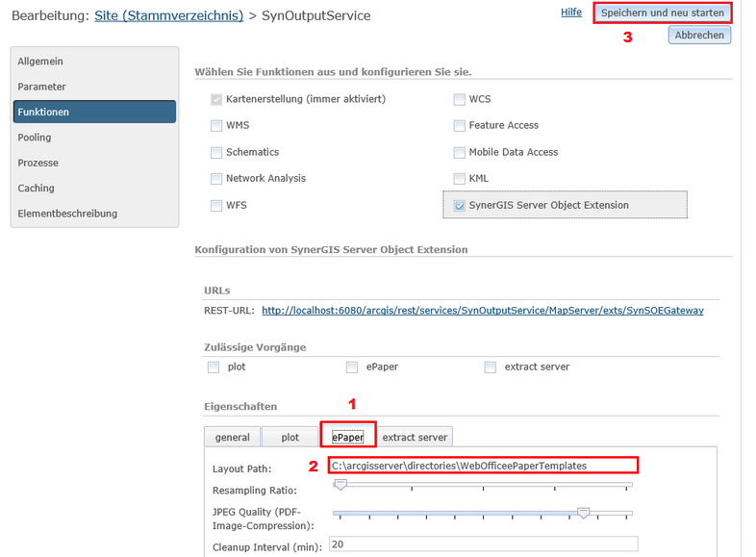
Task: Open the Caching settings section
Action: pyautogui.click(x=36, y=189)
